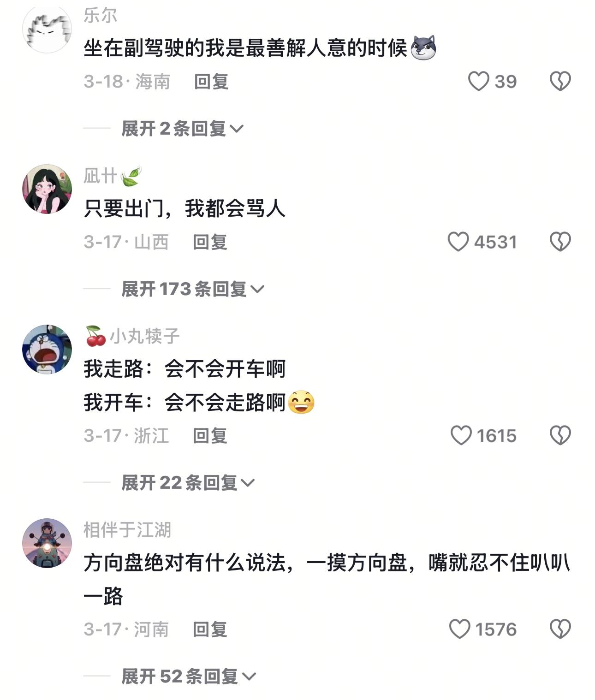Dislike the 我走路 comment from Zhejiang
The width and height of the screenshot is (595, 700).
560,435
